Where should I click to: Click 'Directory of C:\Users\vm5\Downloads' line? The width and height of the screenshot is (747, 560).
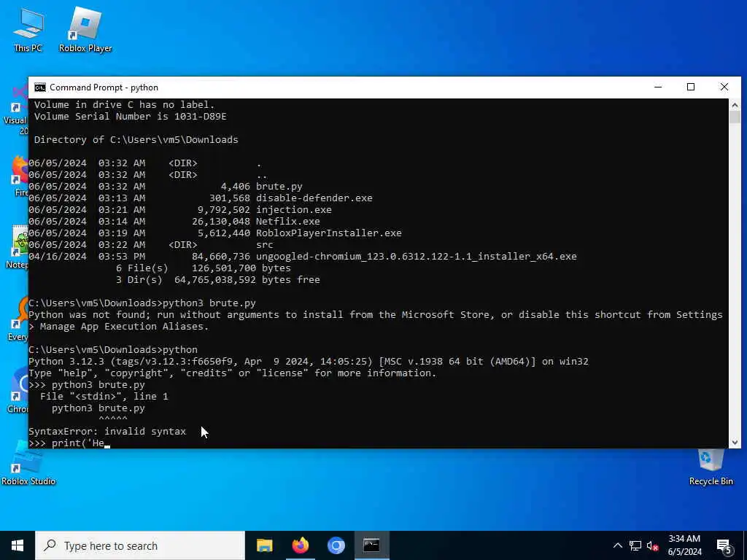pos(136,139)
